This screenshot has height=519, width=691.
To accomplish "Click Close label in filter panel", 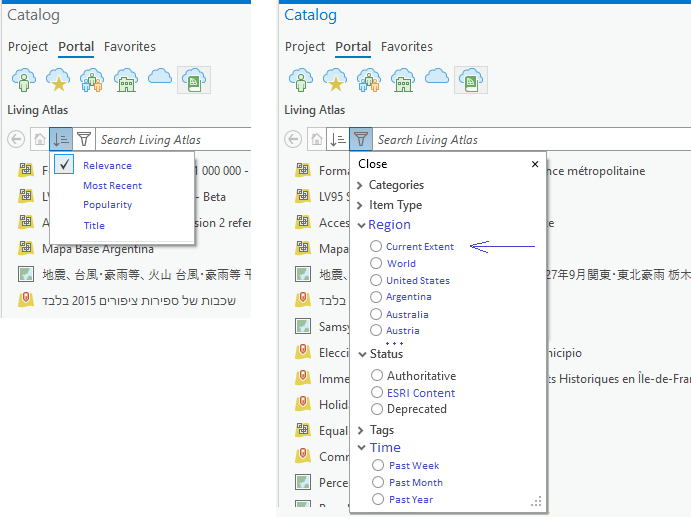I will (x=372, y=164).
